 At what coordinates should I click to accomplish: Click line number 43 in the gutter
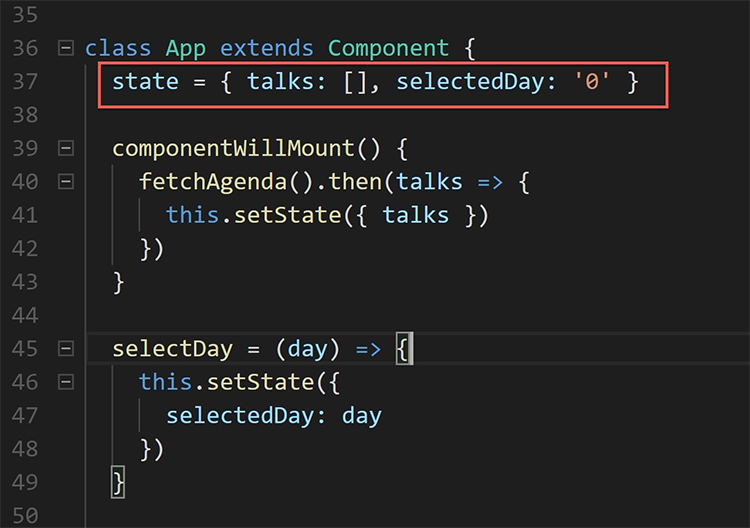pos(27,282)
